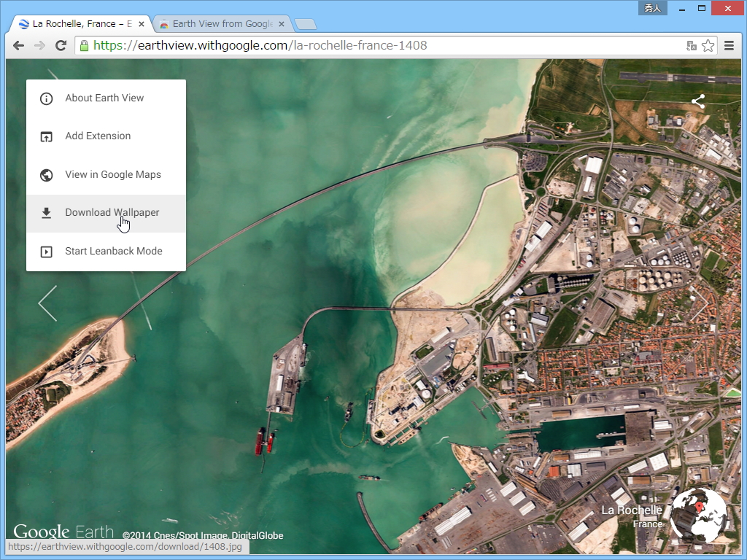Open the share icon in the top right

tap(698, 102)
